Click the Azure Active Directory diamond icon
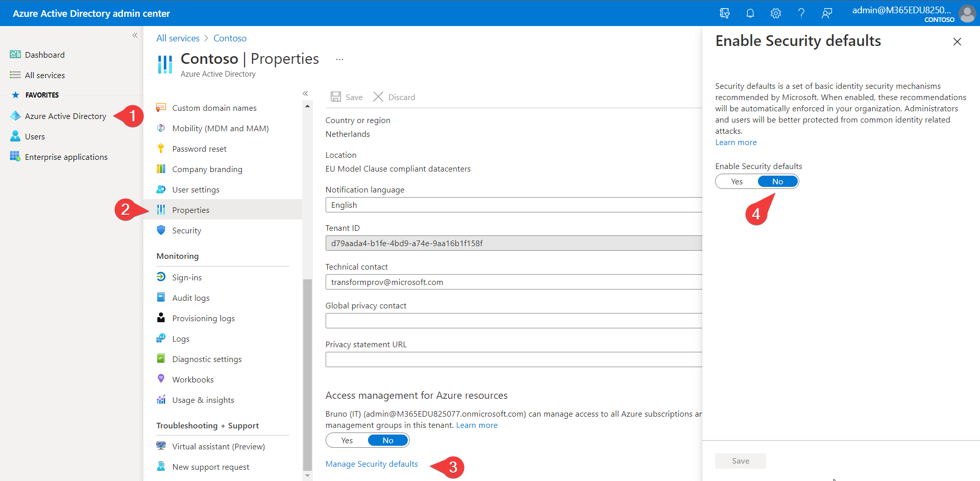This screenshot has width=980, height=481. 15,116
